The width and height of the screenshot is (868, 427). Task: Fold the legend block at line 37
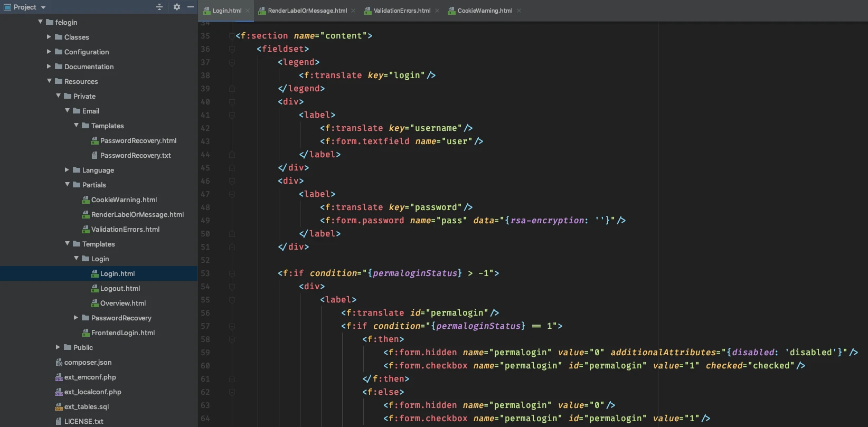232,62
